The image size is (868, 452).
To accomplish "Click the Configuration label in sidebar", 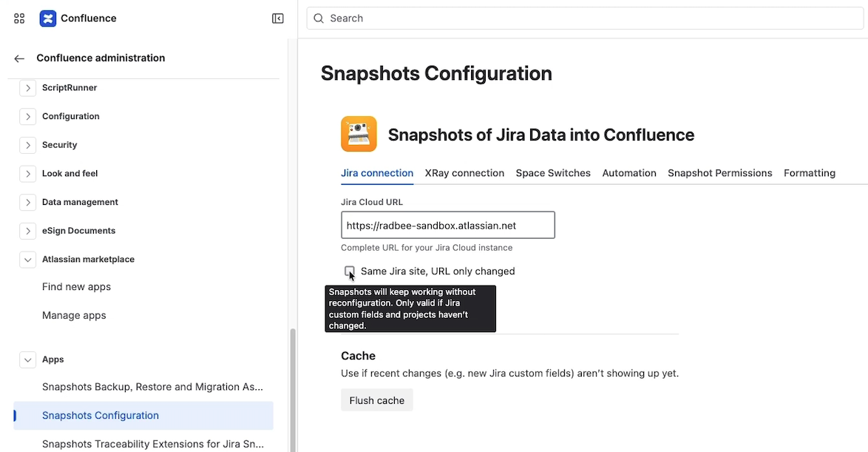I will (x=71, y=116).
